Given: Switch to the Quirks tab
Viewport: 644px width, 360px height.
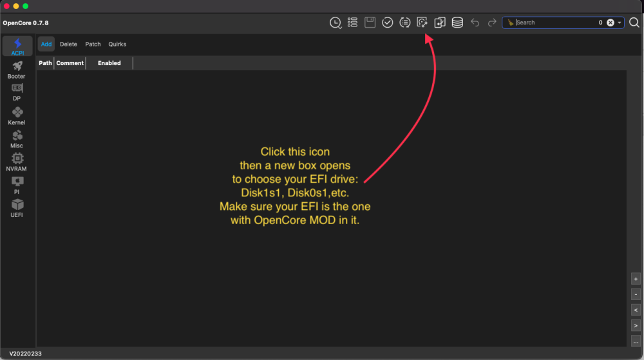Looking at the screenshot, I should [117, 44].
